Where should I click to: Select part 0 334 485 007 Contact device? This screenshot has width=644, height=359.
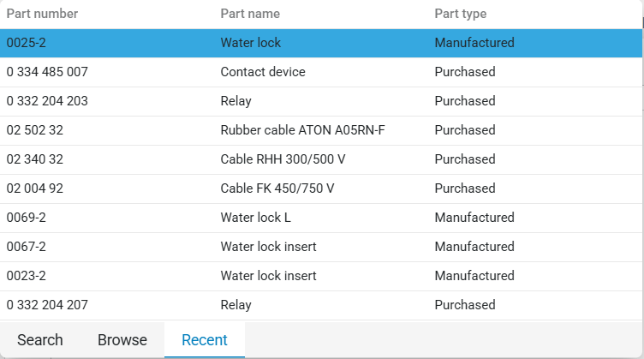click(x=321, y=72)
